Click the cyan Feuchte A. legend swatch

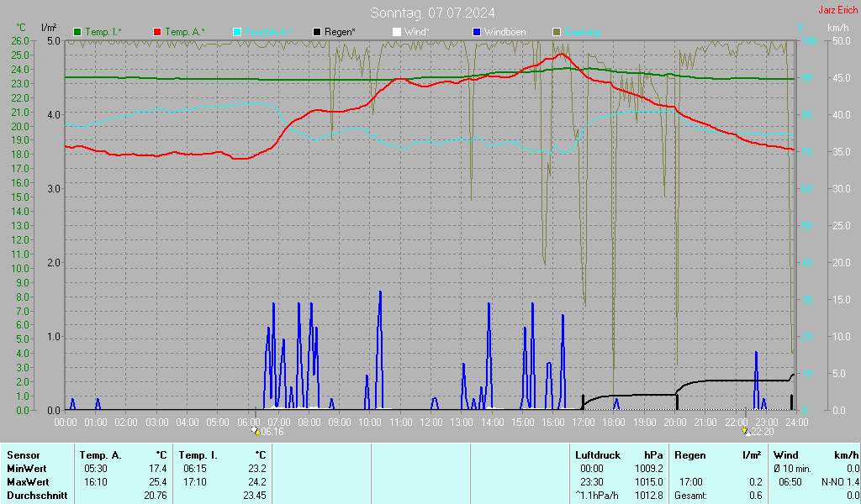(237, 33)
